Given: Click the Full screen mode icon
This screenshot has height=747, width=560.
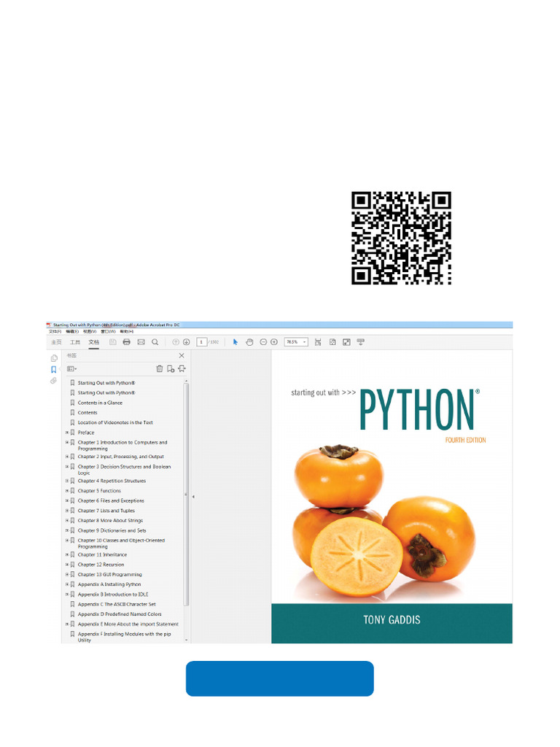Looking at the screenshot, I should 346,342.
